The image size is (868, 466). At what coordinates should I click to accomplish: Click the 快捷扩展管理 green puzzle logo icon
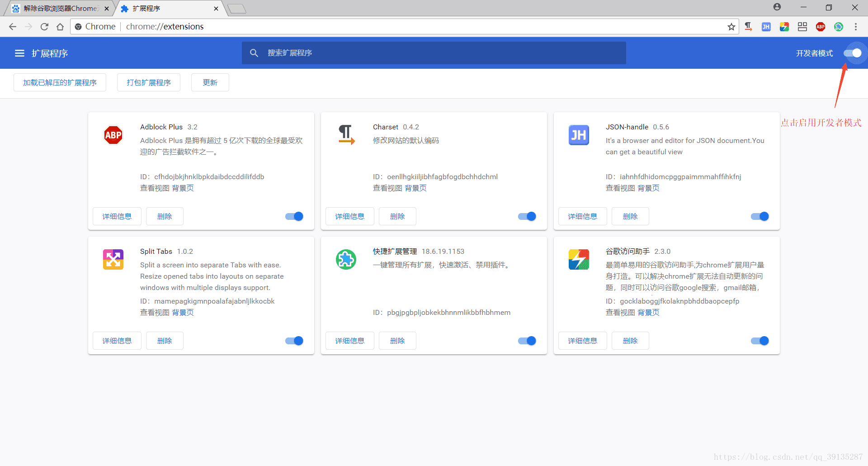pyautogui.click(x=346, y=259)
